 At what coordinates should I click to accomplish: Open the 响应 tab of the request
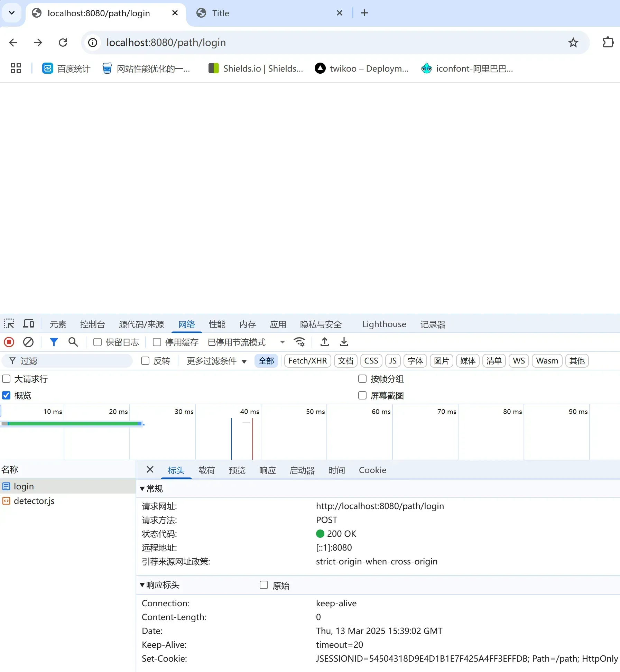(267, 470)
